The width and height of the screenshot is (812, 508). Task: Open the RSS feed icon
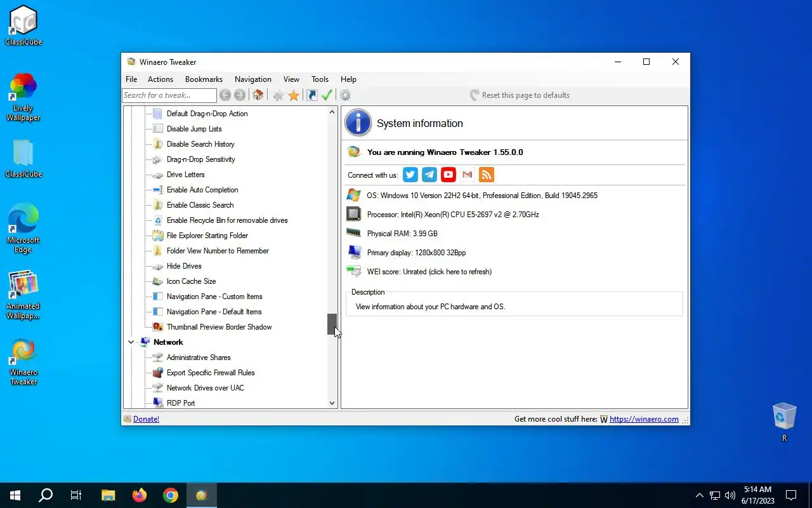point(487,175)
